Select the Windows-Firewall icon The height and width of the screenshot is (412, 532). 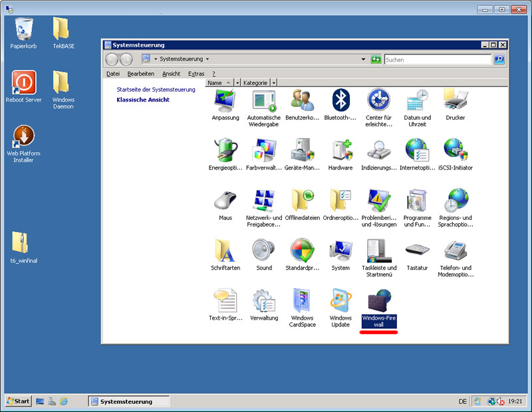[378, 308]
